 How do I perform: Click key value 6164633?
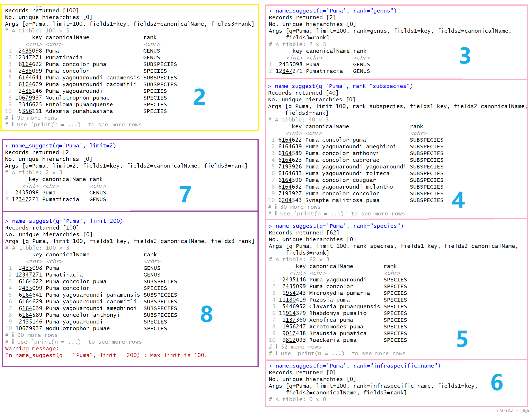(x=290, y=174)
